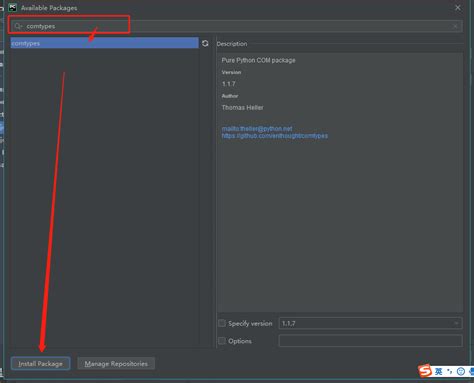
Task: Open the github.com enthought comtypes link
Action: [275, 136]
